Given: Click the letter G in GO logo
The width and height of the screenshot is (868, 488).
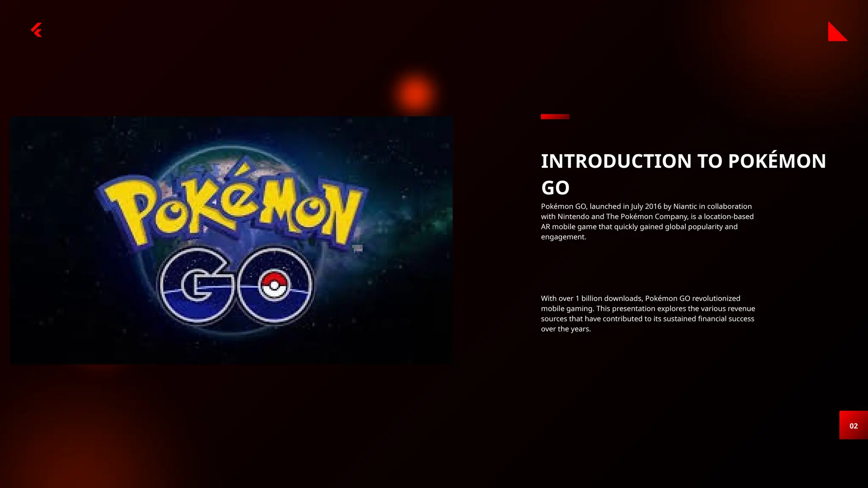Looking at the screenshot, I should coord(198,286).
